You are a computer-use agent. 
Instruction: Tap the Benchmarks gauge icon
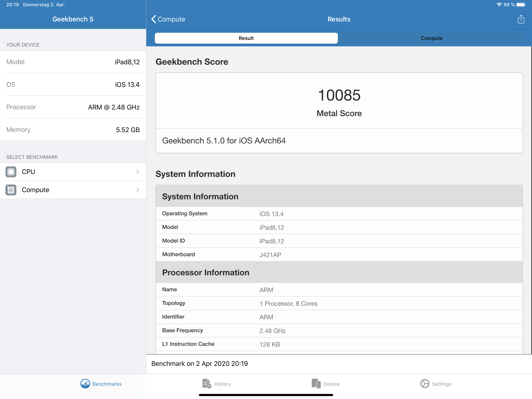tap(85, 384)
